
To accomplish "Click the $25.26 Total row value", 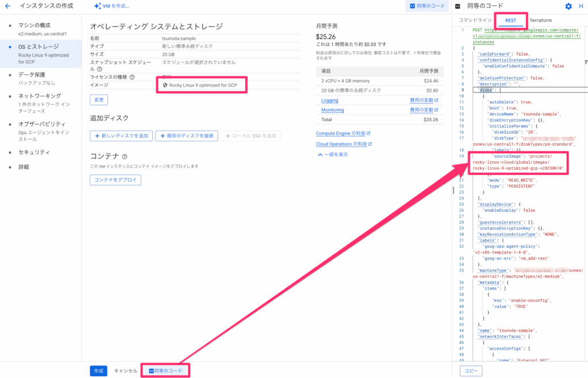I will [431, 120].
